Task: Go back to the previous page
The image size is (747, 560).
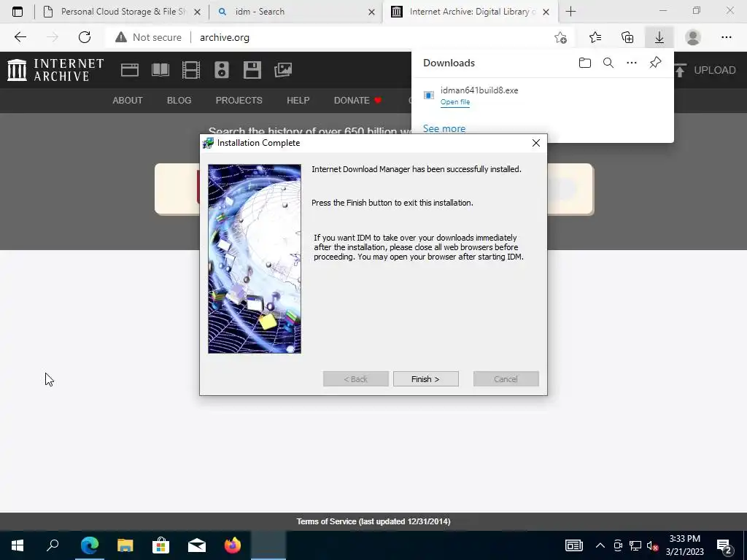Action: click(x=20, y=37)
